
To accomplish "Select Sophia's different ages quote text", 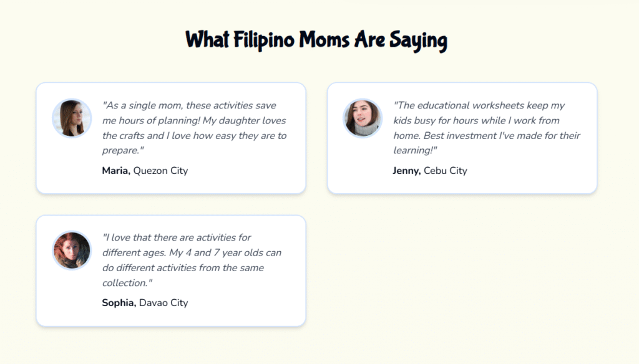I will pos(192,260).
